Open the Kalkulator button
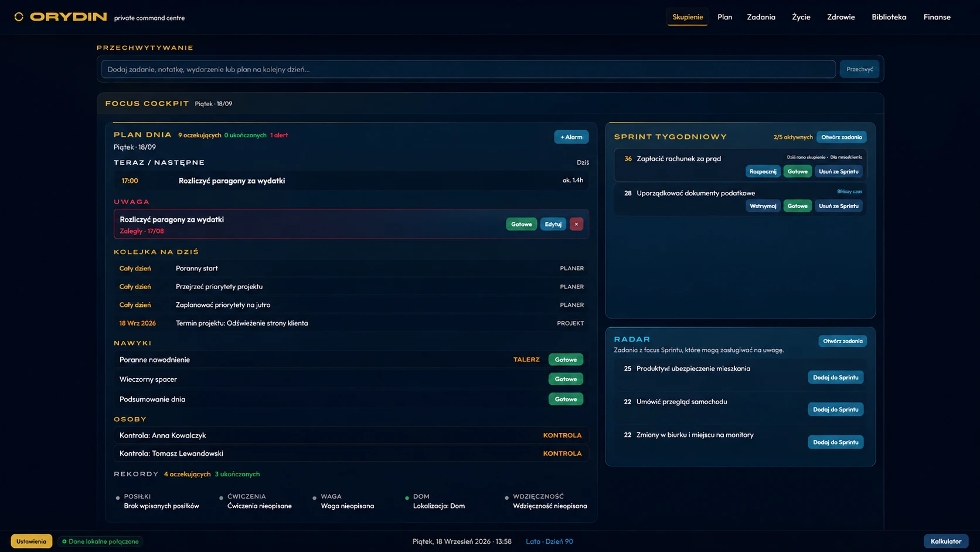 tap(945, 541)
